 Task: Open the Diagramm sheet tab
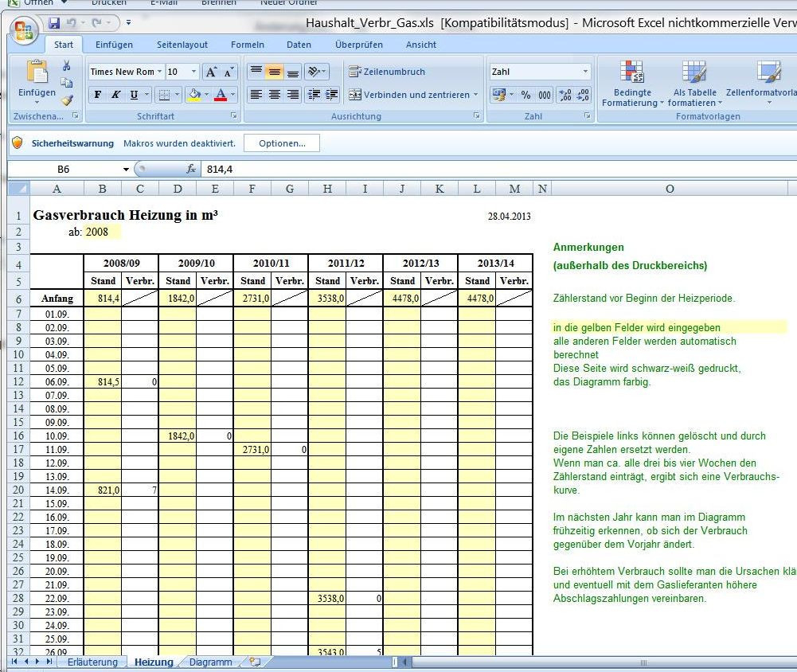pos(210,662)
